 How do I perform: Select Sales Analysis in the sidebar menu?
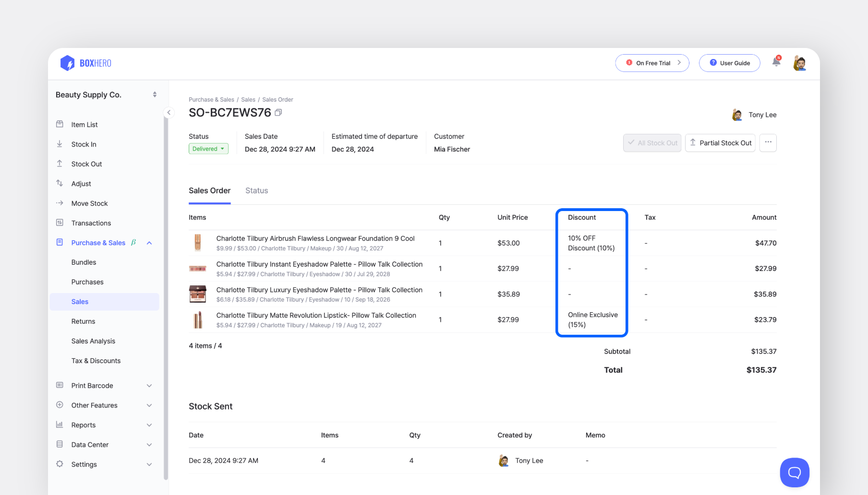tap(93, 341)
